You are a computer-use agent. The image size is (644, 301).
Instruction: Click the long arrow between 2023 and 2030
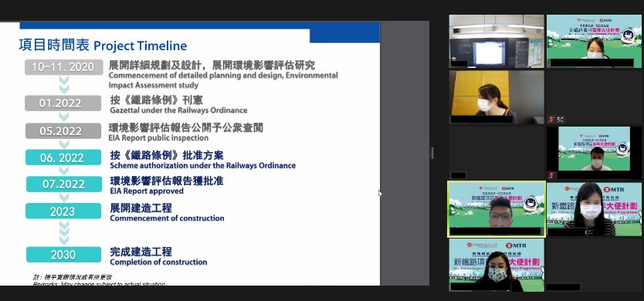[64, 232]
